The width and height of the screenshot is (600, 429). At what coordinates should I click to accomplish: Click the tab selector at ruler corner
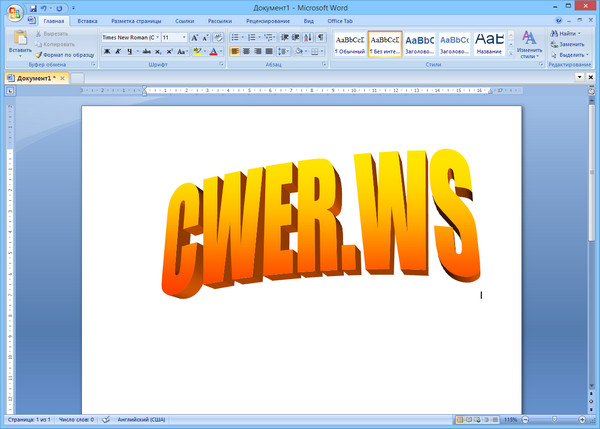click(10, 91)
